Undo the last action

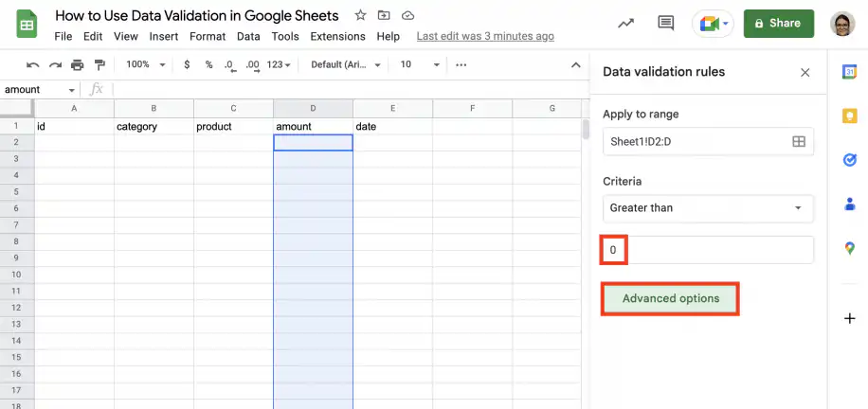32,64
